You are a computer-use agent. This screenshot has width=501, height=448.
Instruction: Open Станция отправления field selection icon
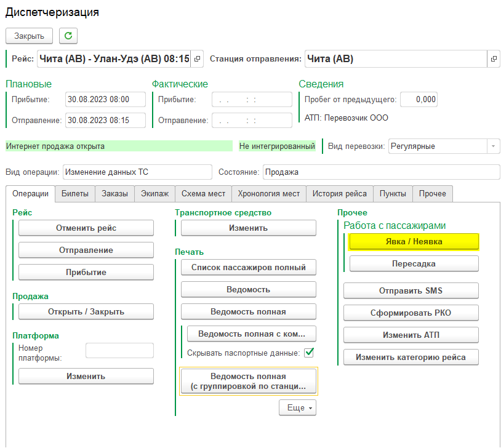493,59
